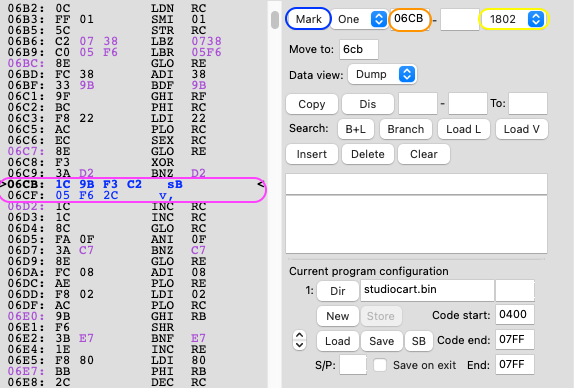Screen dimensions: 574x388
Task: Click the Insert button
Action: coord(312,154)
